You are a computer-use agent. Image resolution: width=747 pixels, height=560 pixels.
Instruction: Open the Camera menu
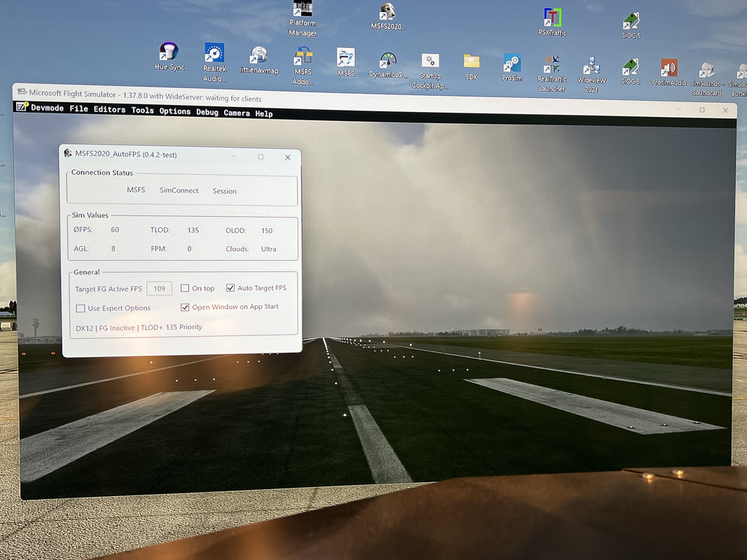click(x=237, y=113)
